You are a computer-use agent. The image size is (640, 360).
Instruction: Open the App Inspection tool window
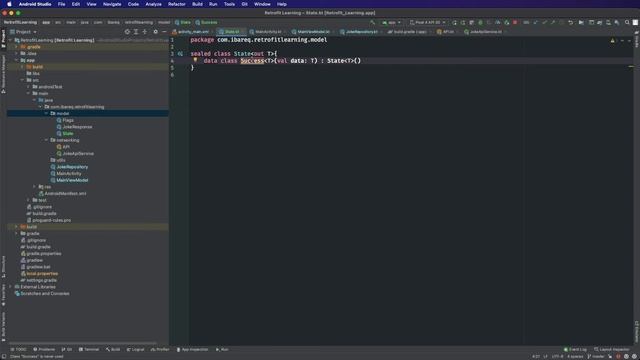[192, 350]
